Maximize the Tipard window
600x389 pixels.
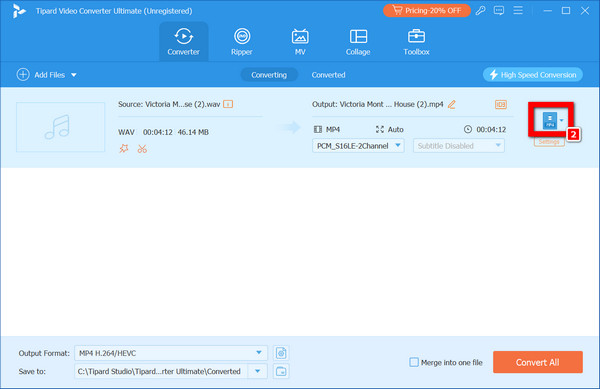pos(566,11)
